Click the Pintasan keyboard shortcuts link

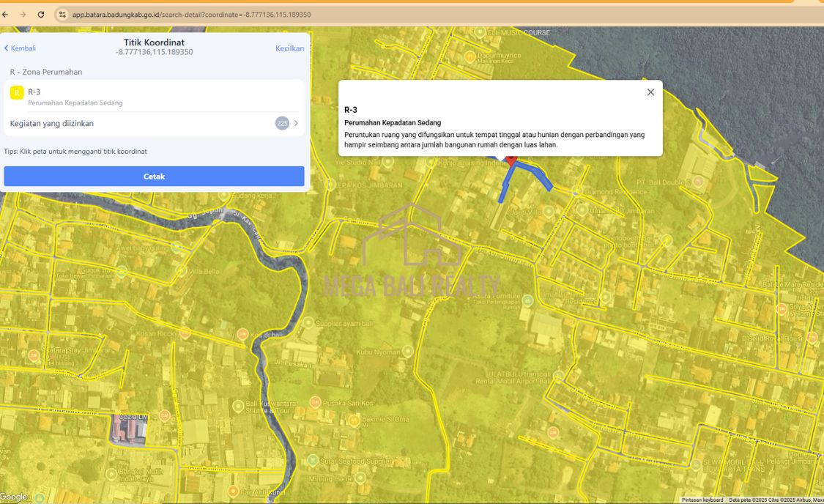(702, 500)
